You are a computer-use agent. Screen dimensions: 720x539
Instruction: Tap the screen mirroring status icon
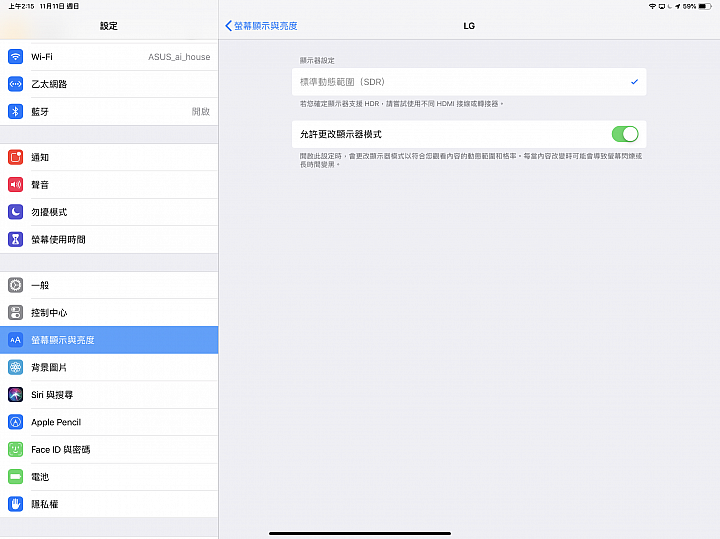coord(662,6)
